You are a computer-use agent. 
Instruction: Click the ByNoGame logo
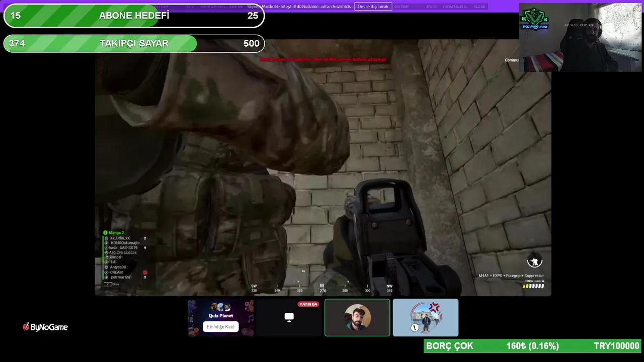pyautogui.click(x=45, y=327)
